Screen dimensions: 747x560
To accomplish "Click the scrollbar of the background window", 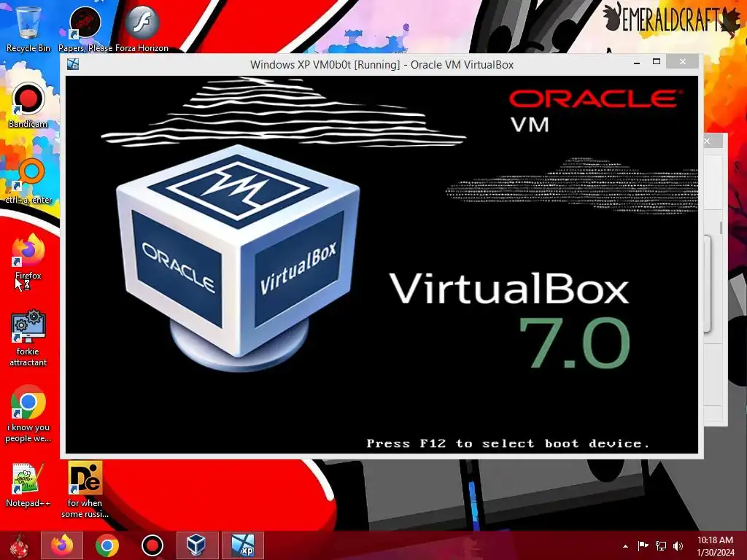I will click(721, 227).
